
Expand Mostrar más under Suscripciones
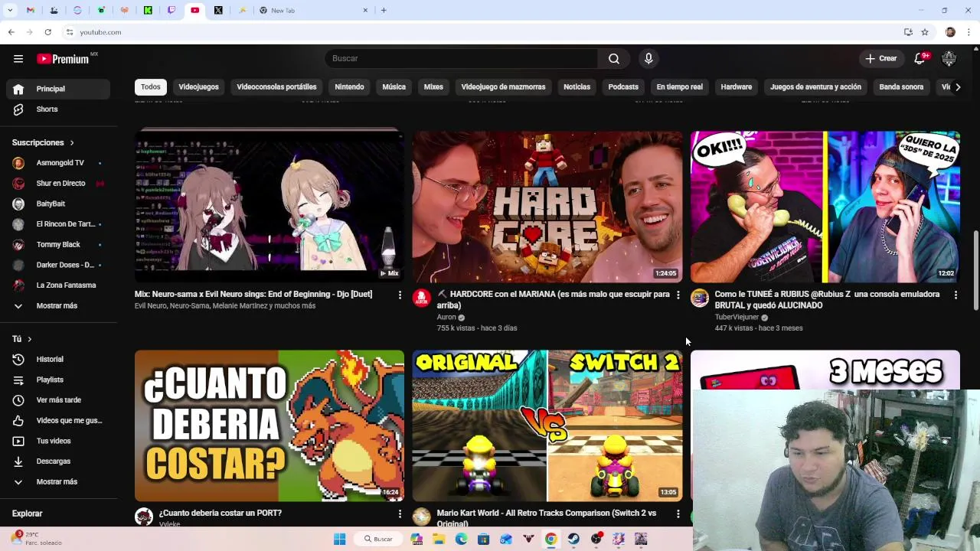(x=58, y=306)
